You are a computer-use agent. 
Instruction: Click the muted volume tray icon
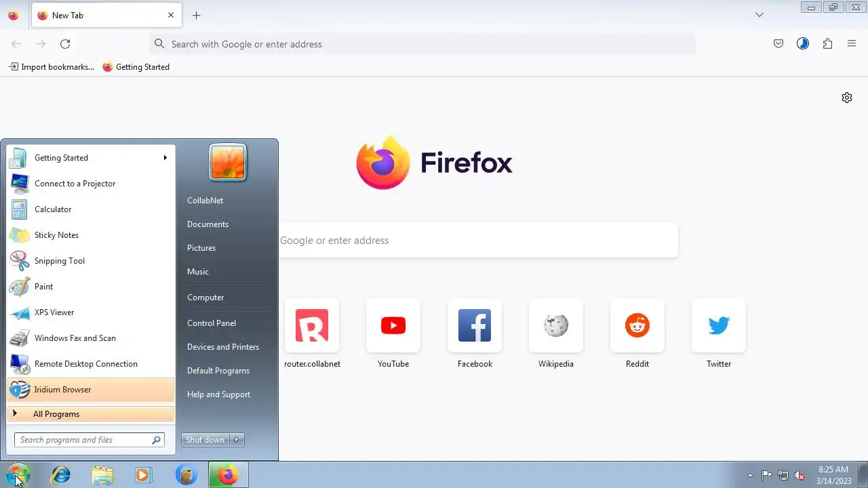point(800,475)
